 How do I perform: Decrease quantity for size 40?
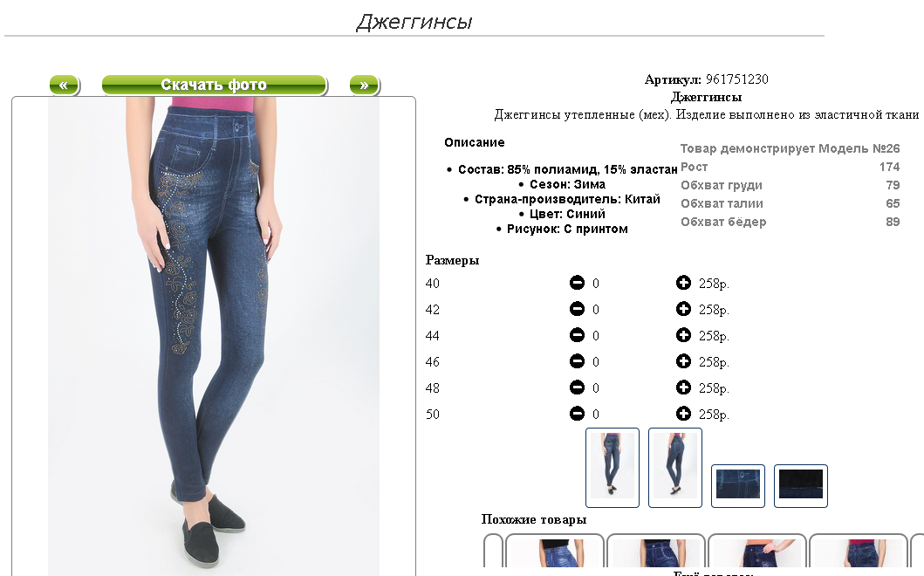577,283
